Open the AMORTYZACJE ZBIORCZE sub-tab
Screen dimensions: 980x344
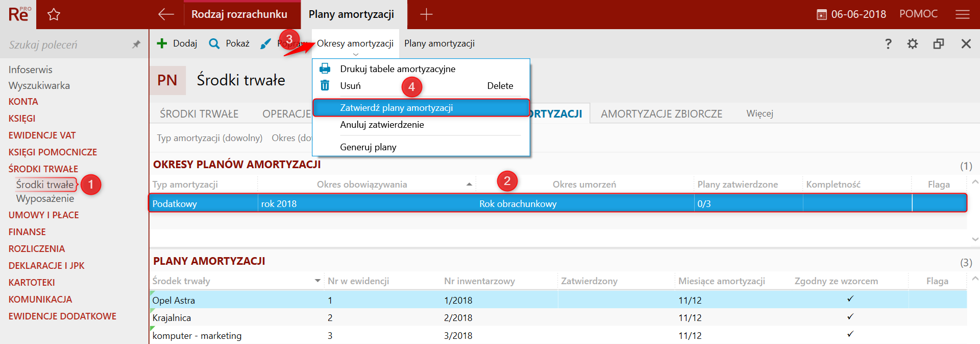point(661,113)
